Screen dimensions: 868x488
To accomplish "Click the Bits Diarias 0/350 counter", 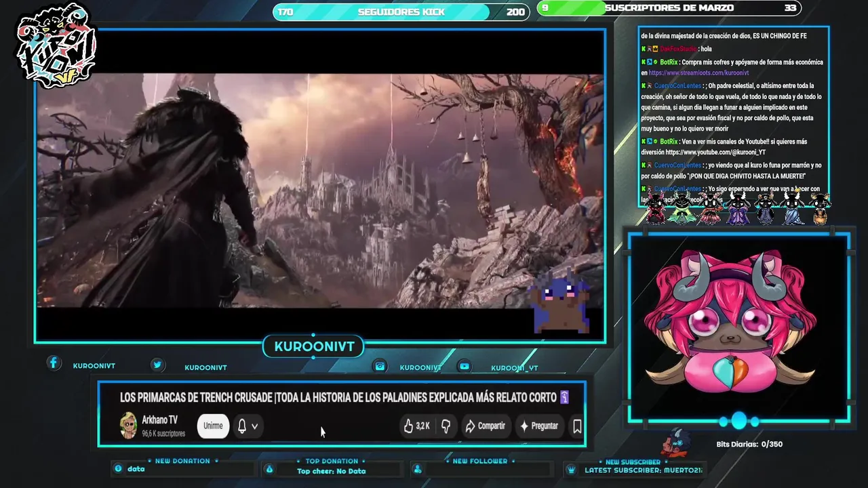I will click(749, 445).
